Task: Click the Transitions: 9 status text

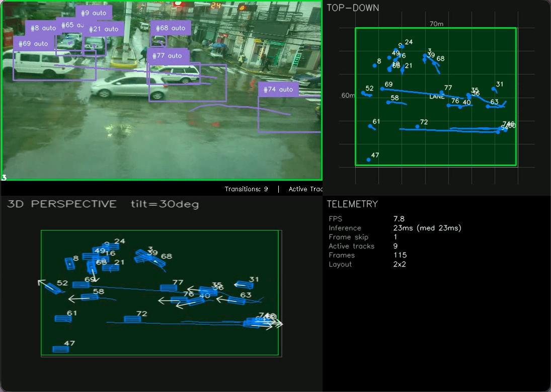Action: [x=247, y=189]
